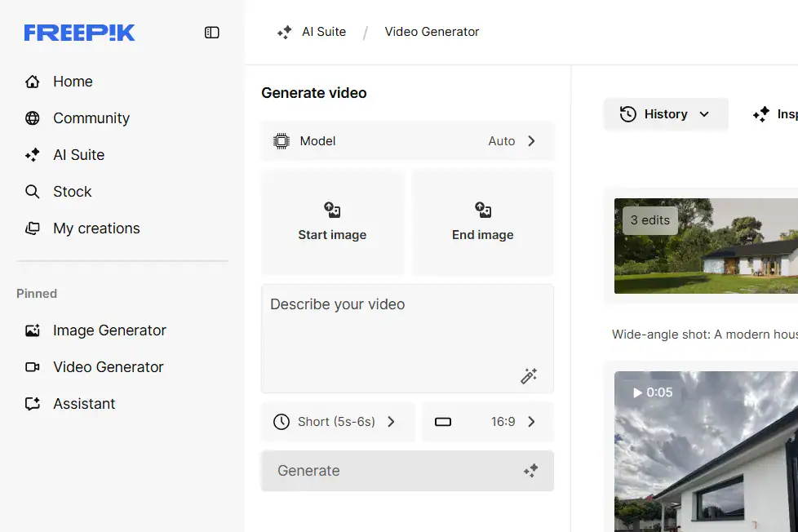The width and height of the screenshot is (798, 532).
Task: Play the 0:05 house video
Action: coord(706,451)
